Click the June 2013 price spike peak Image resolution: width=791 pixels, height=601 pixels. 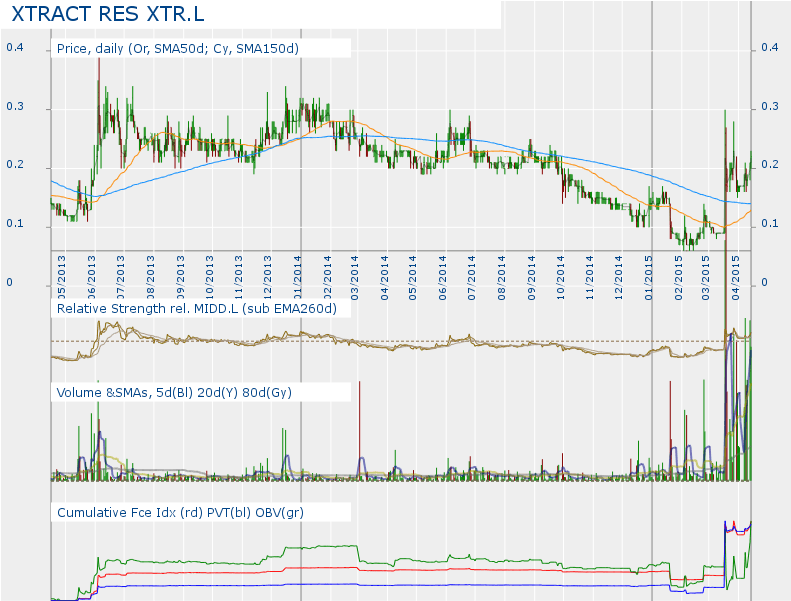pyautogui.click(x=99, y=60)
